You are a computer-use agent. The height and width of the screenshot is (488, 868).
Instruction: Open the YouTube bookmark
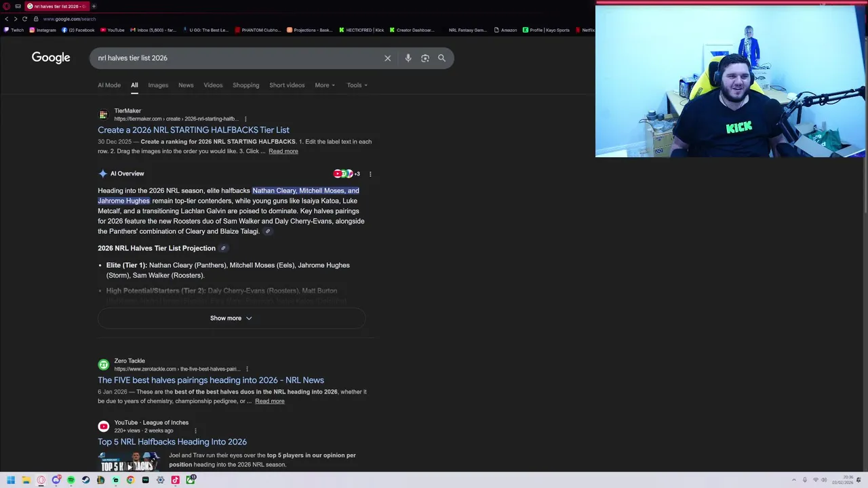(113, 30)
